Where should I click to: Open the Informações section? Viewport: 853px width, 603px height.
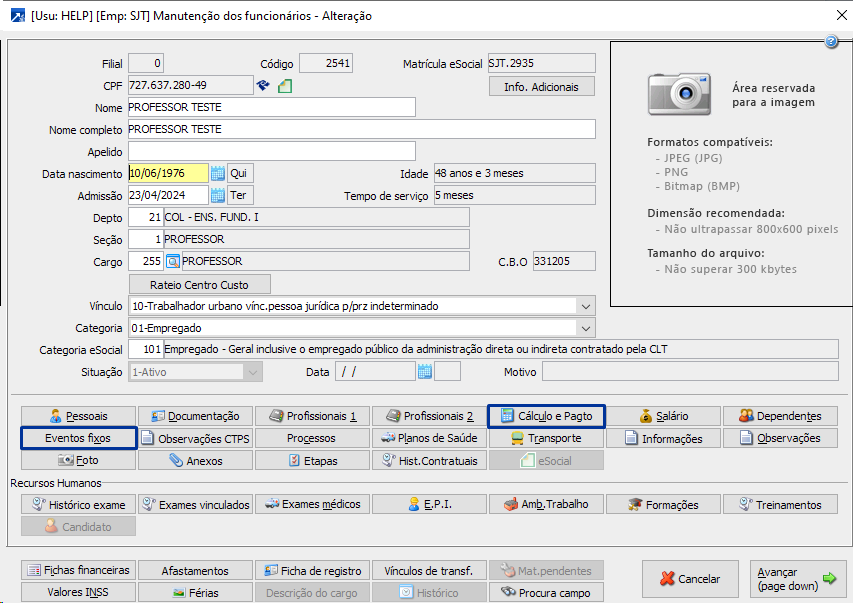663,439
